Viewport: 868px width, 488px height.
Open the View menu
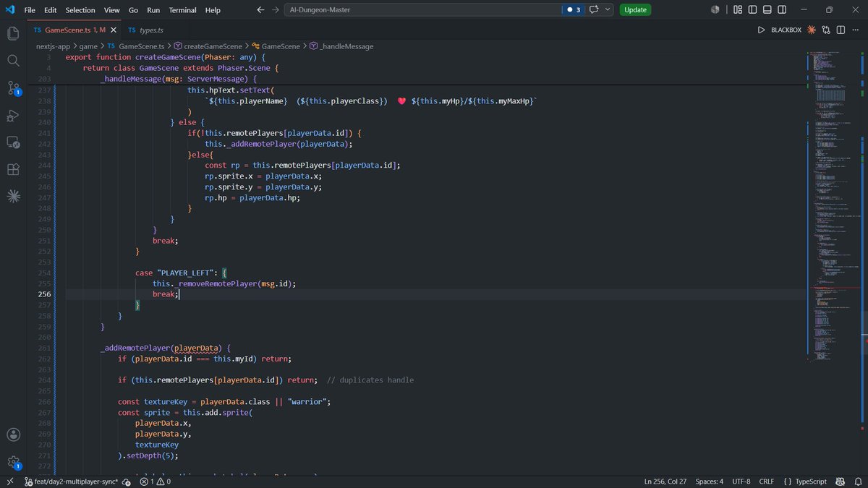(111, 10)
